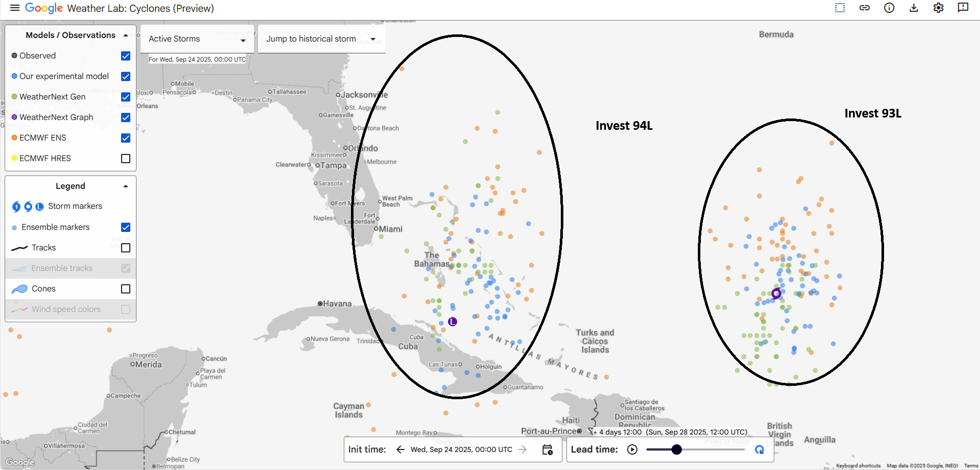Move the lead time slider handle

677,449
